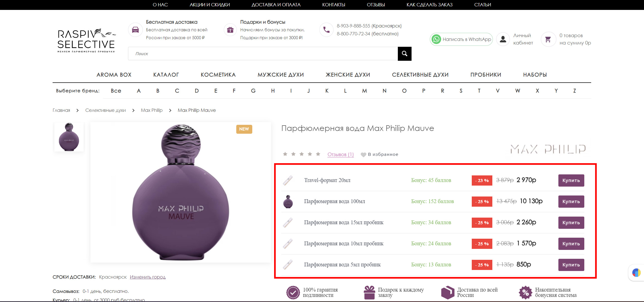Open МУЖСКИЕ ДУХИ category
This screenshot has height=302, width=644.
(281, 75)
